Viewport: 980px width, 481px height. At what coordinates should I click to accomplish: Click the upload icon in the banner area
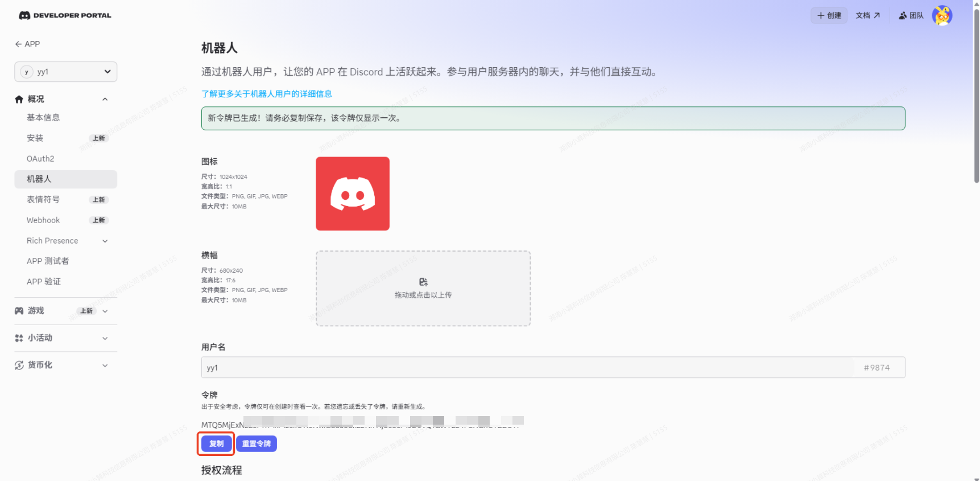[423, 282]
